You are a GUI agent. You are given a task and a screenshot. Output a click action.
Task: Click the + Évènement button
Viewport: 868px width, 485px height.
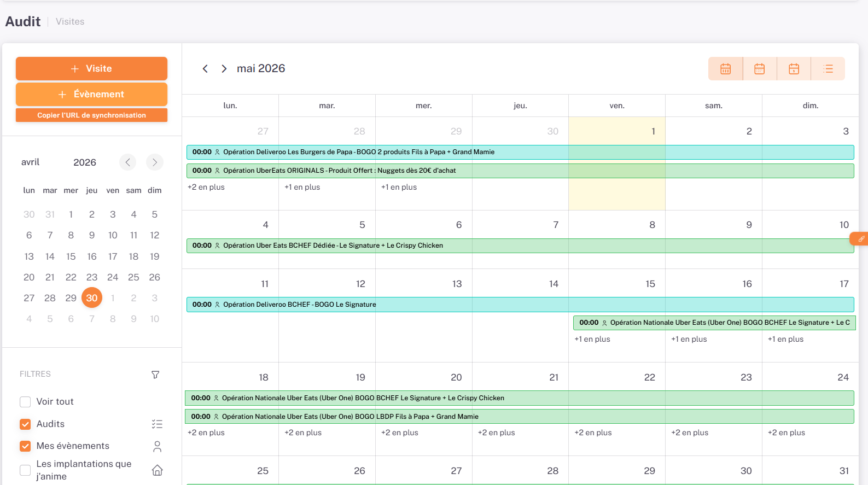pos(91,94)
